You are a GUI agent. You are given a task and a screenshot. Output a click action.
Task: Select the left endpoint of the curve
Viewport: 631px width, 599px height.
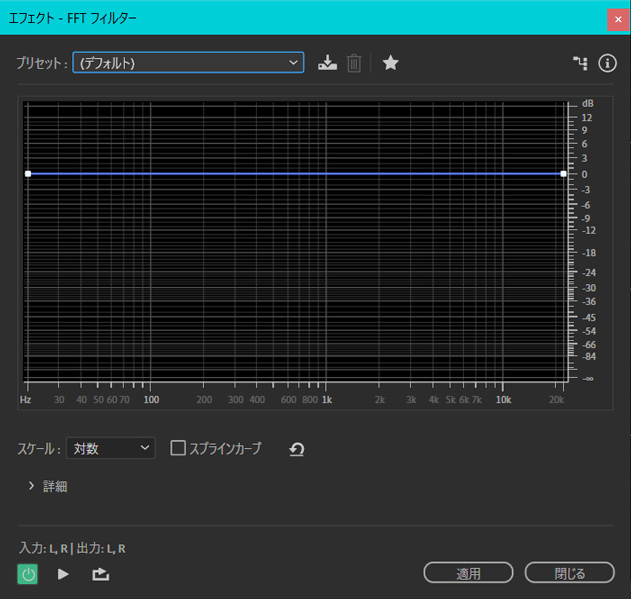pos(28,174)
